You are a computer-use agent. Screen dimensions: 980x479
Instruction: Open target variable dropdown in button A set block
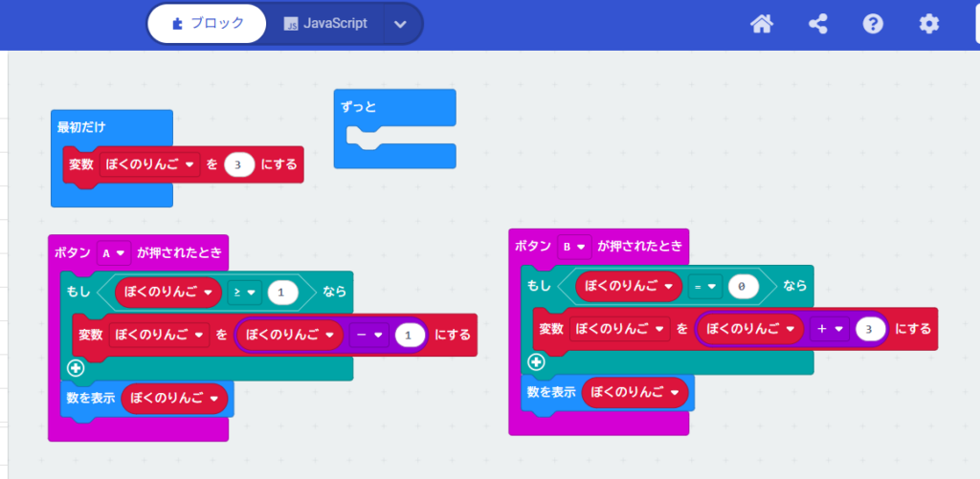[x=160, y=336]
